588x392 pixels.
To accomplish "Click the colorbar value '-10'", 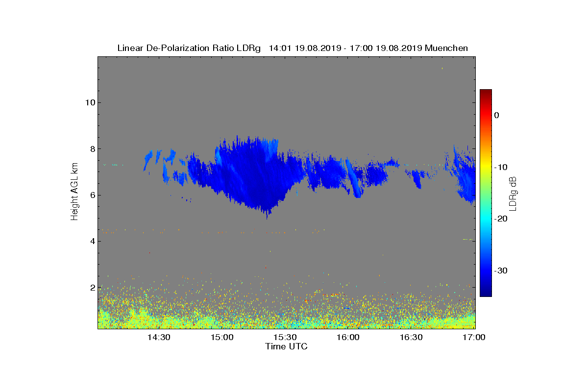I will pyautogui.click(x=500, y=167).
